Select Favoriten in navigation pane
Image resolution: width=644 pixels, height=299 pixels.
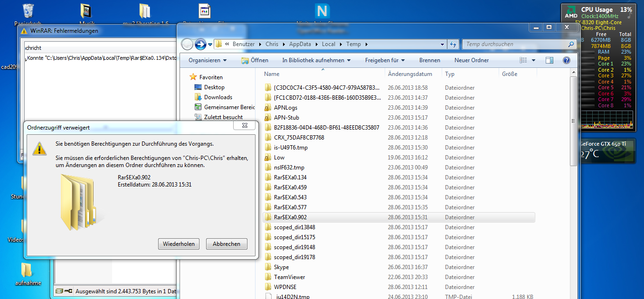tap(211, 77)
